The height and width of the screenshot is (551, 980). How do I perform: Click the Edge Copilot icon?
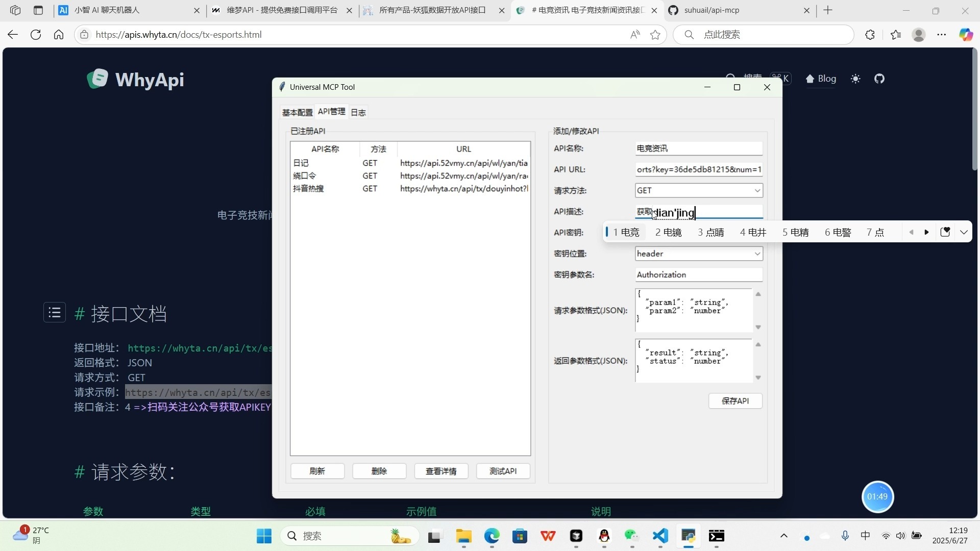pos(965,35)
